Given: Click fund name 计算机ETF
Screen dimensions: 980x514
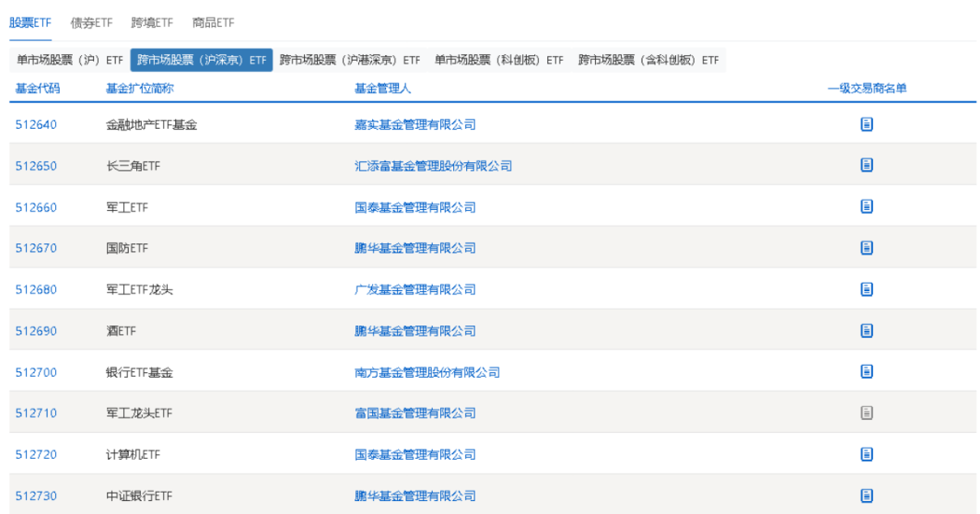Looking at the screenshot, I should [133, 454].
